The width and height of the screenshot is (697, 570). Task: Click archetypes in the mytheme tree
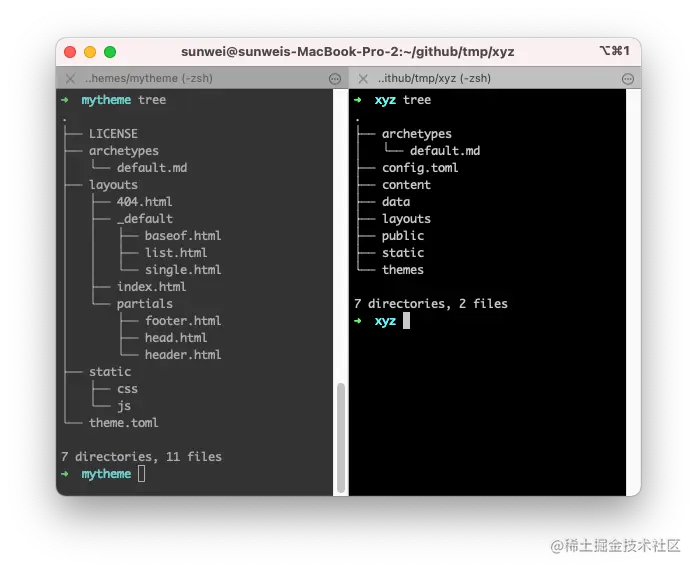[x=124, y=151]
